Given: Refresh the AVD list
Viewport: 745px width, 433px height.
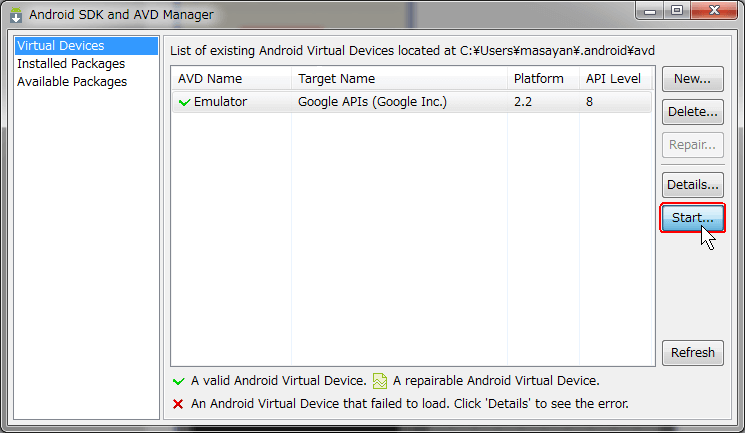Looking at the screenshot, I should point(692,352).
